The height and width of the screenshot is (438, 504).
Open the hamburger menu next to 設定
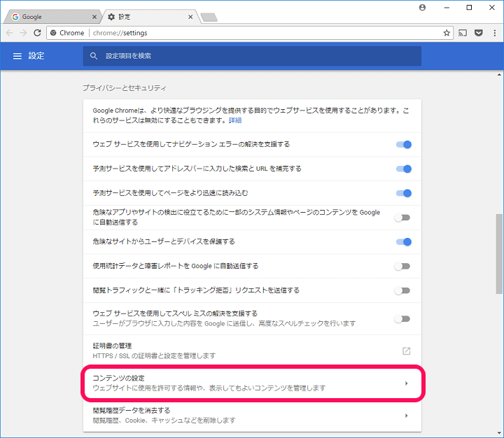click(17, 56)
